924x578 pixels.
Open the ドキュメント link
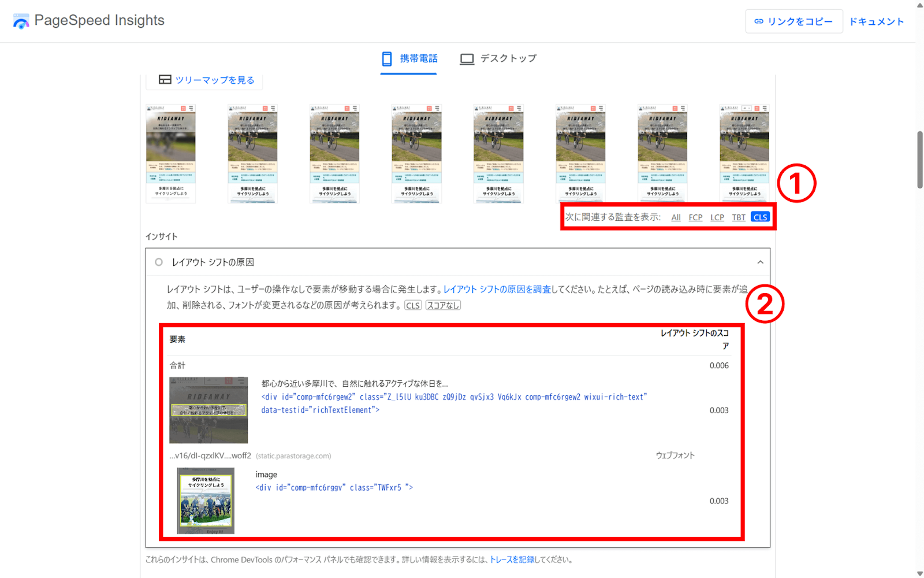(876, 21)
